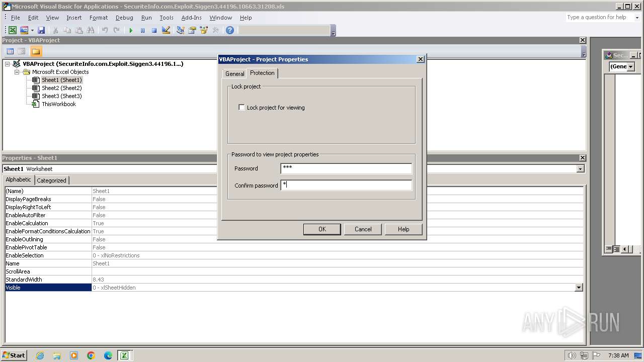Image resolution: width=644 pixels, height=362 pixels.
Task: Open Internet Explorer from the taskbar
Action: 40,355
